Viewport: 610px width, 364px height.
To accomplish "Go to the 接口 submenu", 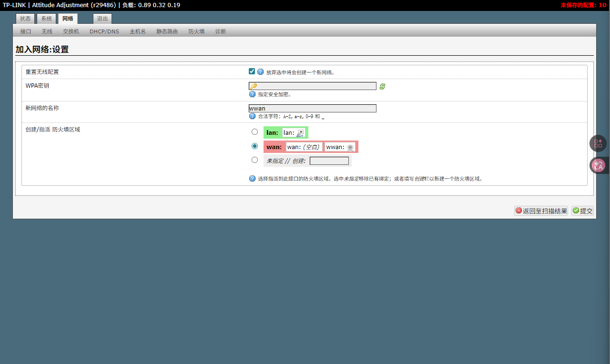I will 26,31.
